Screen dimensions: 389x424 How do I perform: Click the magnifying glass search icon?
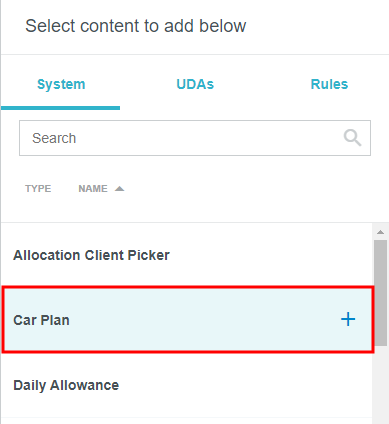(352, 138)
